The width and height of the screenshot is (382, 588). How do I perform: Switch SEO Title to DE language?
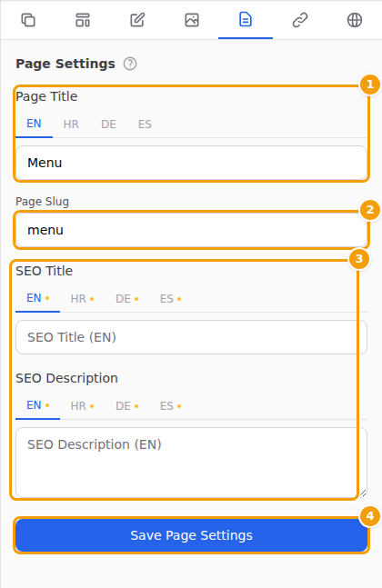pos(126,299)
